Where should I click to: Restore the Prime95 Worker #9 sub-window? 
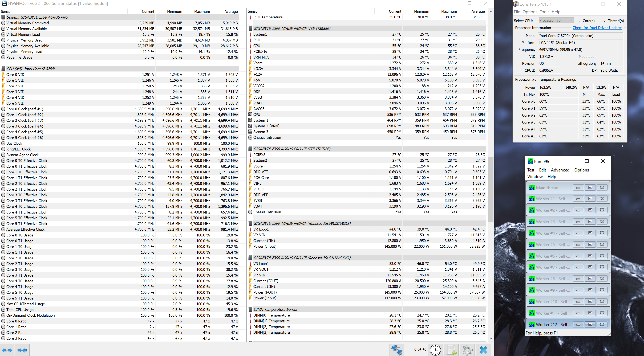tap(590, 290)
